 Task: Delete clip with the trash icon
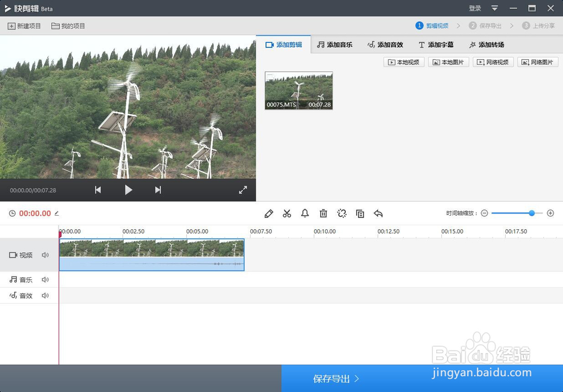coord(323,213)
